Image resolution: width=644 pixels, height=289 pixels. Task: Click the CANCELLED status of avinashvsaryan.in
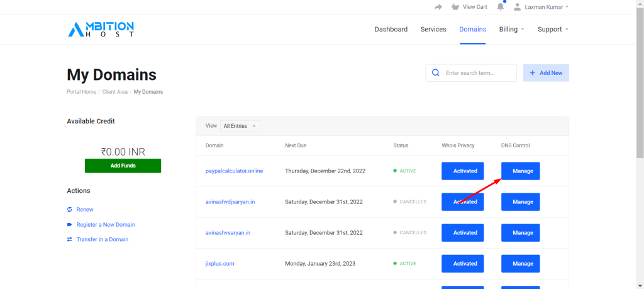point(410,233)
